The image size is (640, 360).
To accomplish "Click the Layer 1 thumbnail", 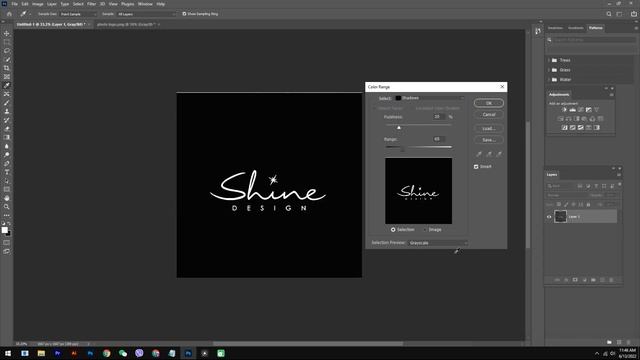I will click(x=560, y=216).
